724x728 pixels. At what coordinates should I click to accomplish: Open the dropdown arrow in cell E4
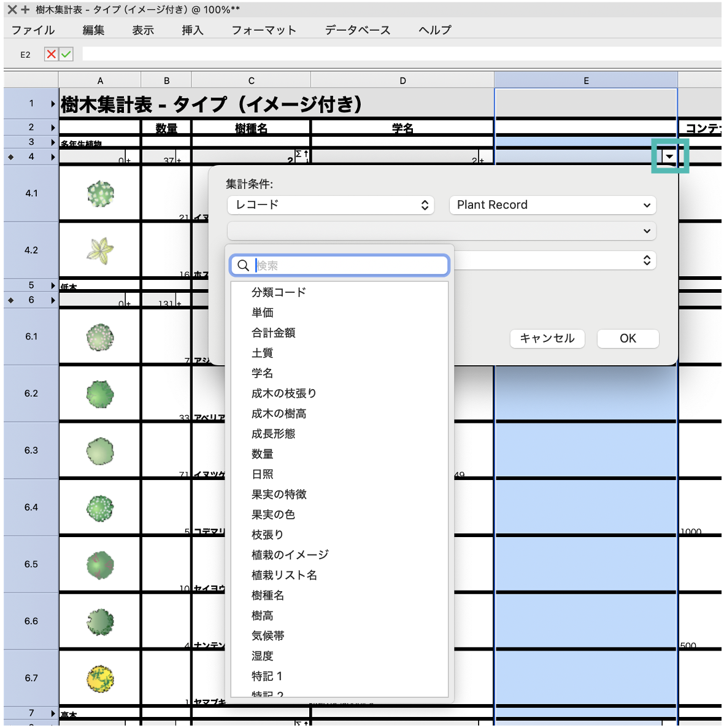[669, 157]
